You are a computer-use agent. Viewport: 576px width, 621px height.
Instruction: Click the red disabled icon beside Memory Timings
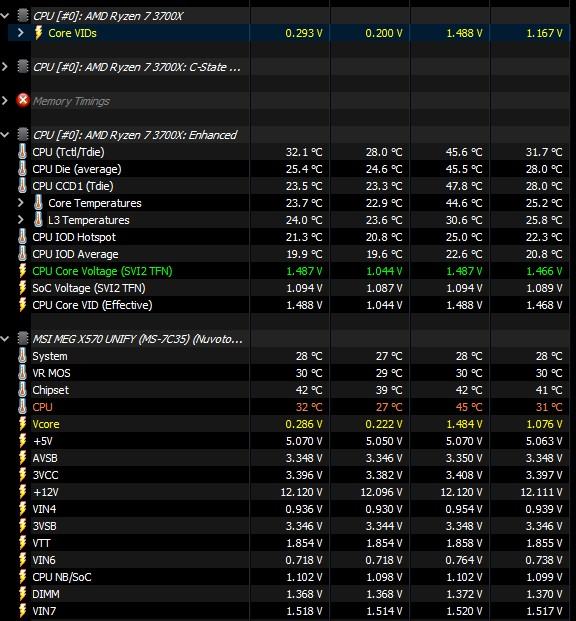(x=23, y=101)
